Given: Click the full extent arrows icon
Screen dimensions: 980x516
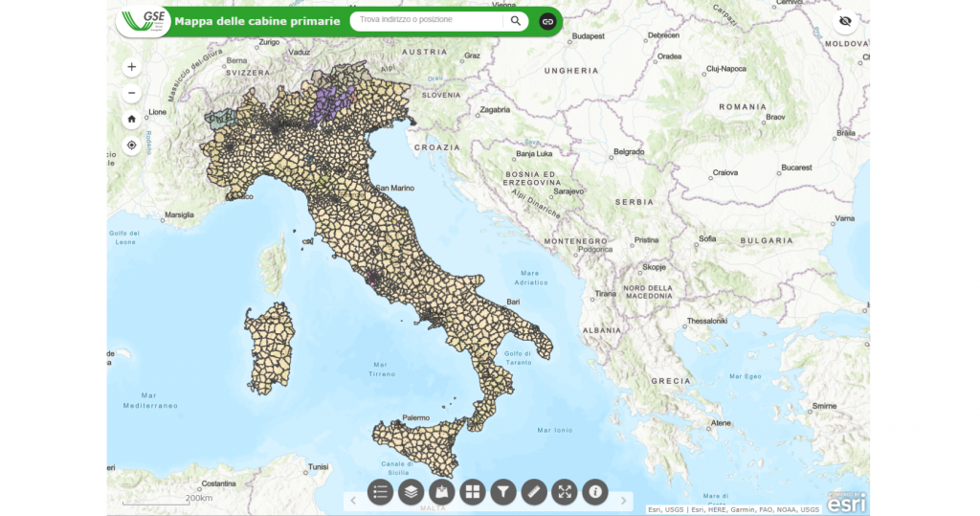Looking at the screenshot, I should 566,492.
